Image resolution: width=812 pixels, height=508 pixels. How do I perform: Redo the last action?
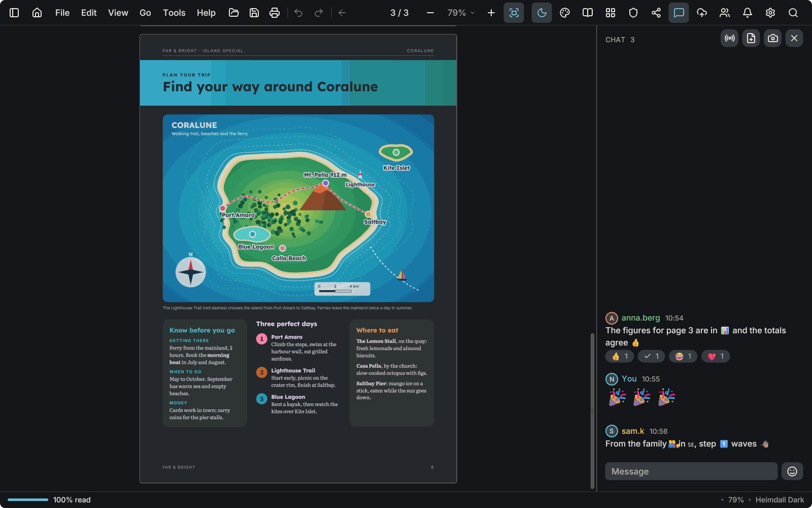click(319, 13)
